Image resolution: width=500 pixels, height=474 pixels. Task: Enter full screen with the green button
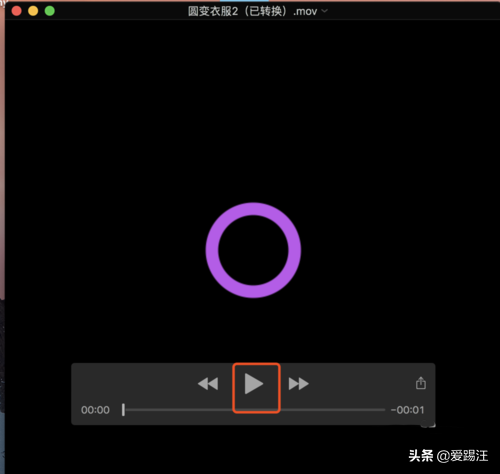50,11
